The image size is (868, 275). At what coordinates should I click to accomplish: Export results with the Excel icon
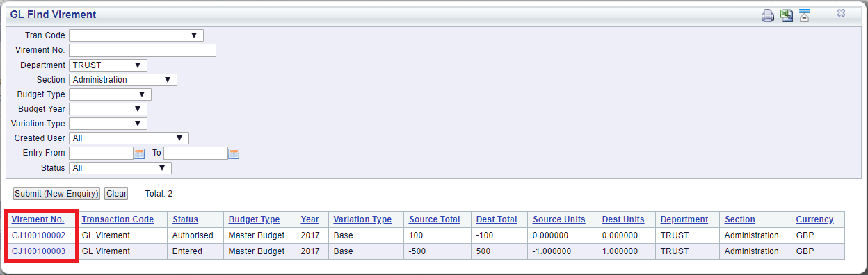coord(787,15)
